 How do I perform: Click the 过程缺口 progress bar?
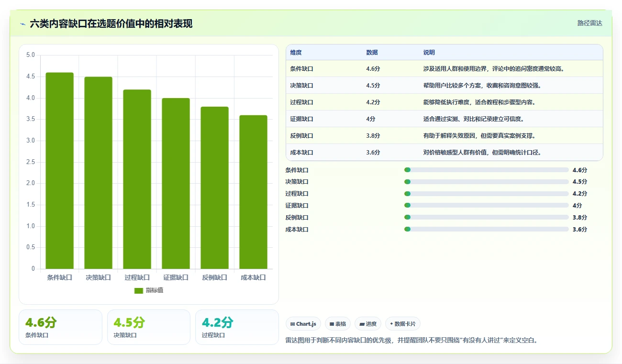click(487, 194)
